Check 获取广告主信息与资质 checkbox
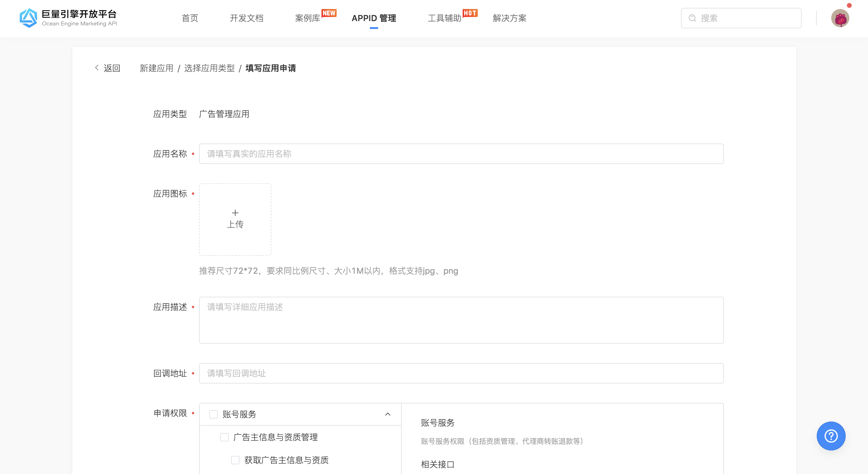This screenshot has width=868, height=474. point(235,460)
